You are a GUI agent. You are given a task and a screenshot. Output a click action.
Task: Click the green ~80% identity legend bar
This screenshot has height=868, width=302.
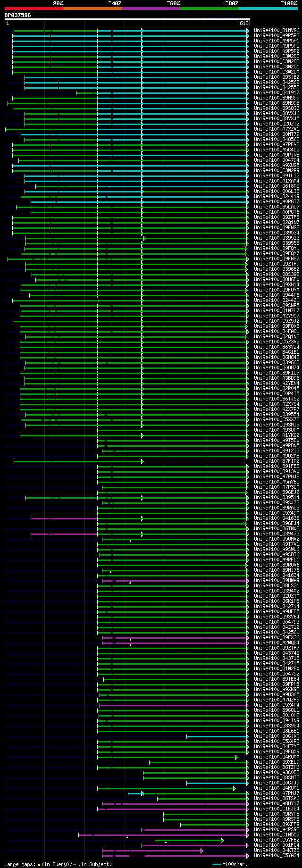[x=209, y=8]
